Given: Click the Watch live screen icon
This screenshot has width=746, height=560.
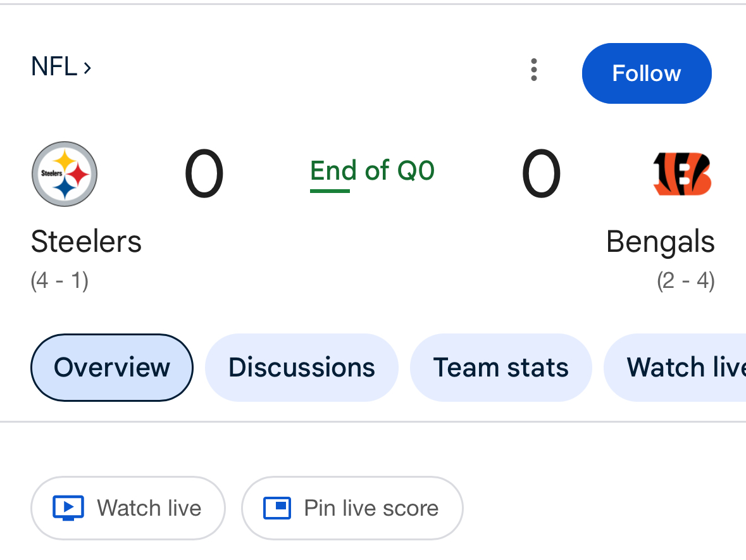Looking at the screenshot, I should tap(68, 508).
